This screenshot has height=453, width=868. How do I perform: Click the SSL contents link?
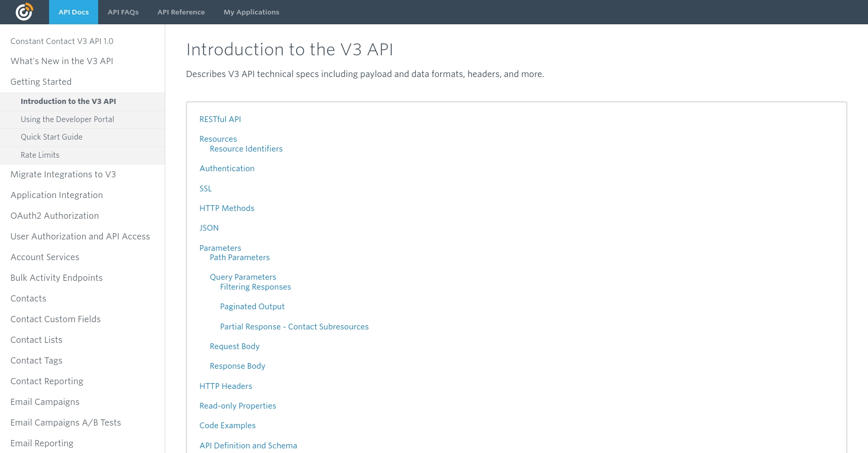coord(206,189)
